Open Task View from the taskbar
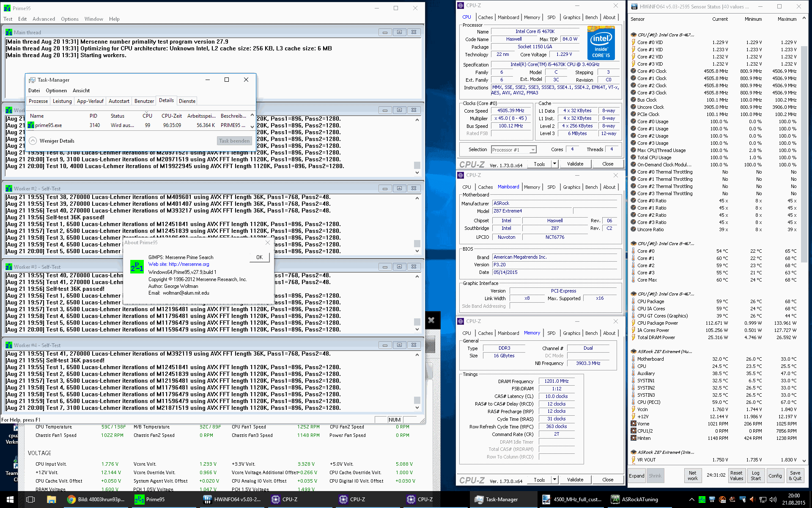The image size is (812, 508). click(x=30, y=500)
